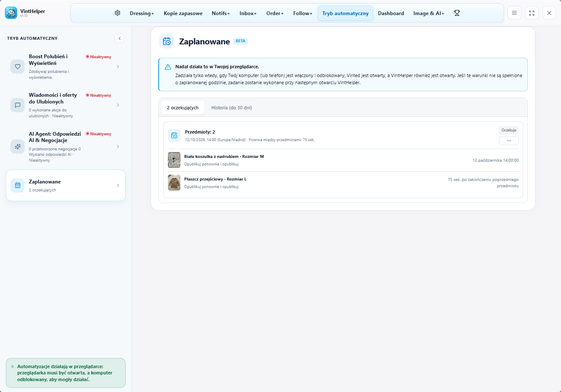Click the chat bubble icon for Wiadomości
This screenshot has width=561, height=392.
click(18, 105)
